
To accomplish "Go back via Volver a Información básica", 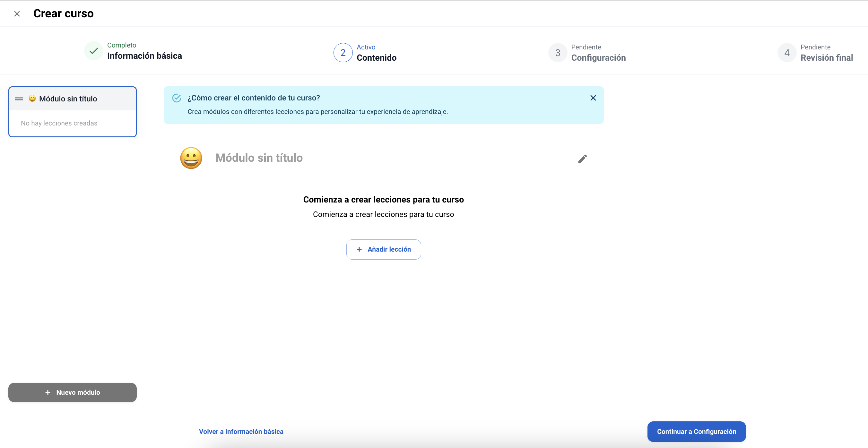I will pos(241,432).
